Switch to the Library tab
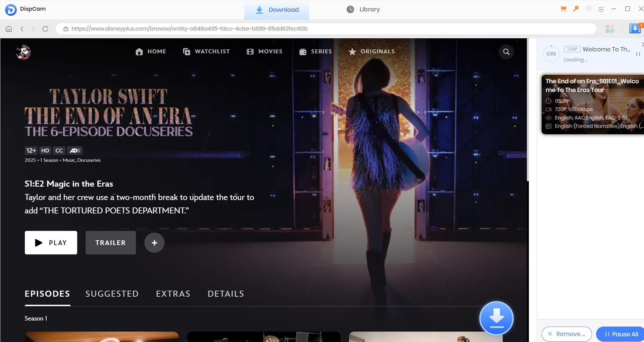This screenshot has height=342, width=644. [363, 9]
